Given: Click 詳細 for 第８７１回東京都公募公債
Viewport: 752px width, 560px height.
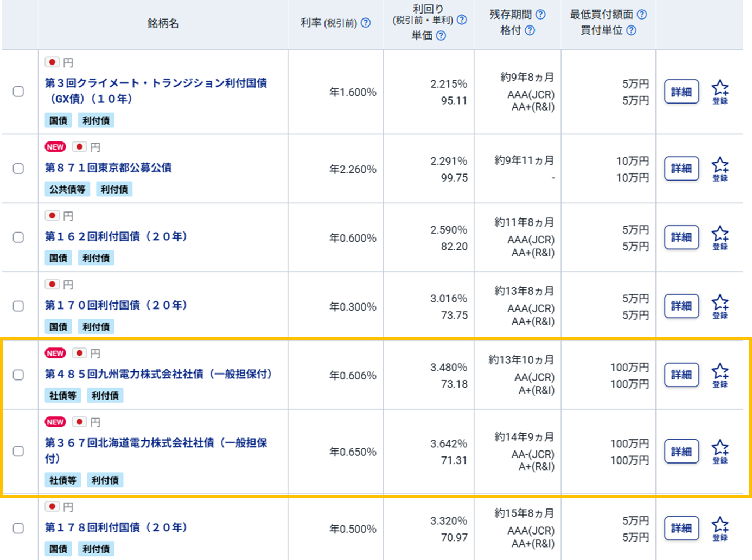Looking at the screenshot, I should (x=681, y=169).
